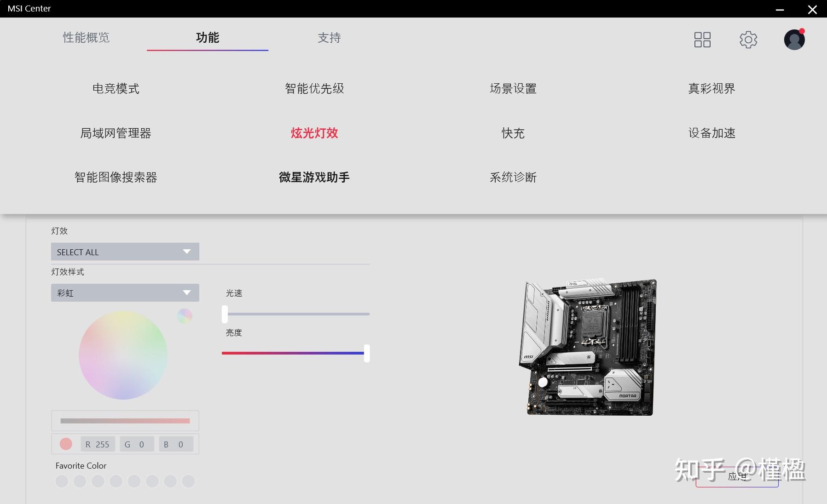This screenshot has width=827, height=504.
Task: Open 设备加速 in the feature menu
Action: (x=711, y=133)
